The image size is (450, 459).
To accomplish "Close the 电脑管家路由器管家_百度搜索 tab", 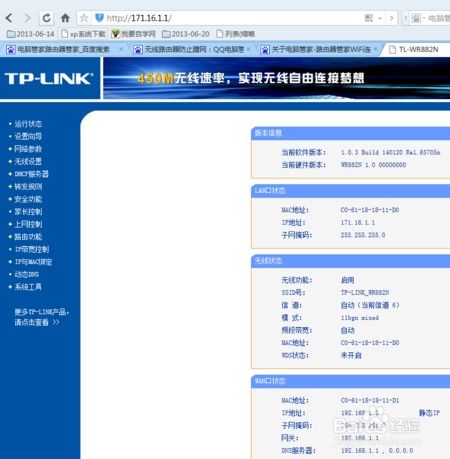I will tap(121, 49).
